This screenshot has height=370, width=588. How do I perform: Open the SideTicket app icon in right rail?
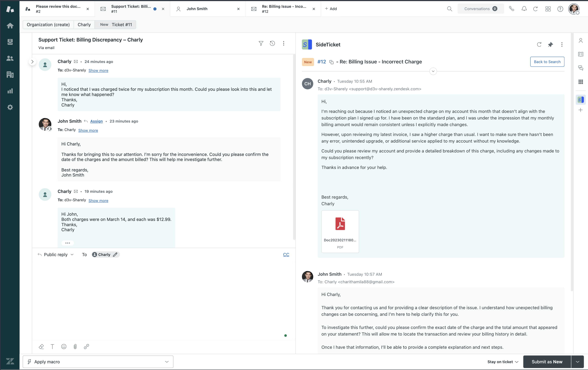[x=581, y=100]
